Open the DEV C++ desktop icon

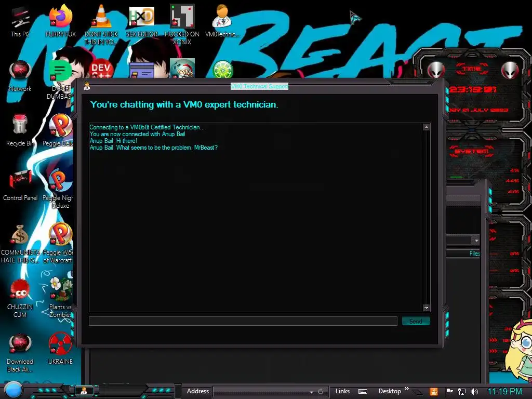click(x=101, y=70)
